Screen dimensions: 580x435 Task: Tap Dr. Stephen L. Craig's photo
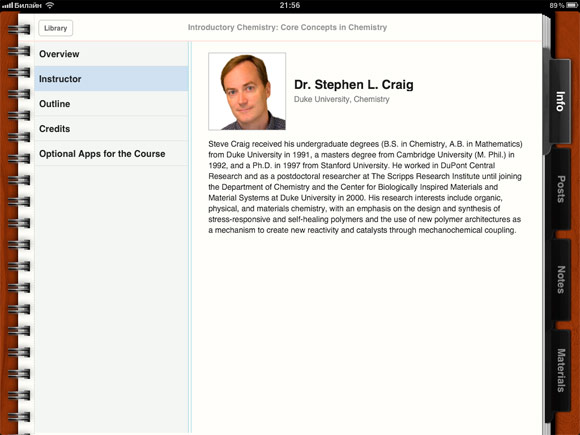[247, 91]
